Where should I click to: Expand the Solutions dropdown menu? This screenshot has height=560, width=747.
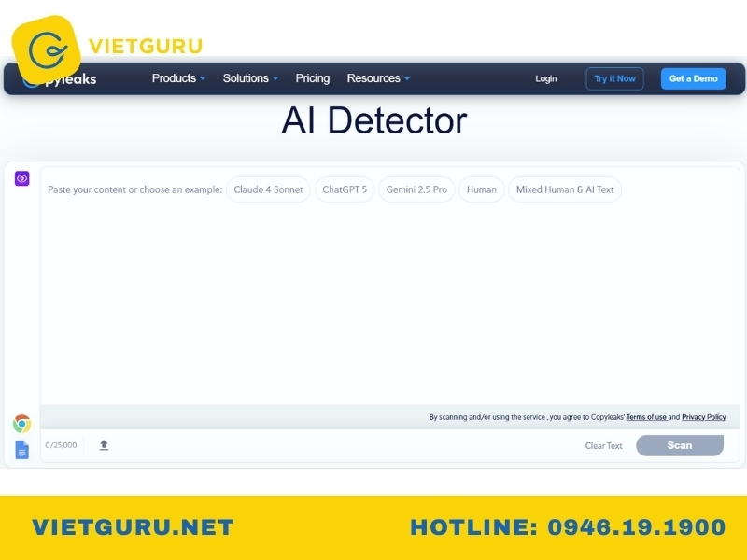pyautogui.click(x=250, y=78)
